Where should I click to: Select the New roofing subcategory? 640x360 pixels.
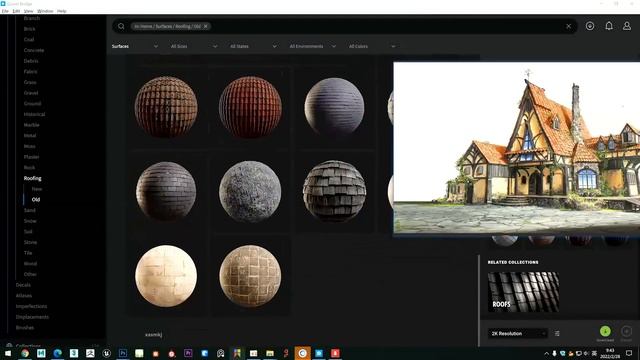pos(37,189)
